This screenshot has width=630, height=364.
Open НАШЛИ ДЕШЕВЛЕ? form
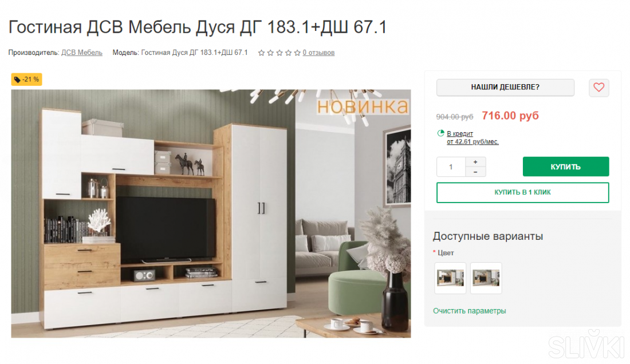pyautogui.click(x=506, y=88)
